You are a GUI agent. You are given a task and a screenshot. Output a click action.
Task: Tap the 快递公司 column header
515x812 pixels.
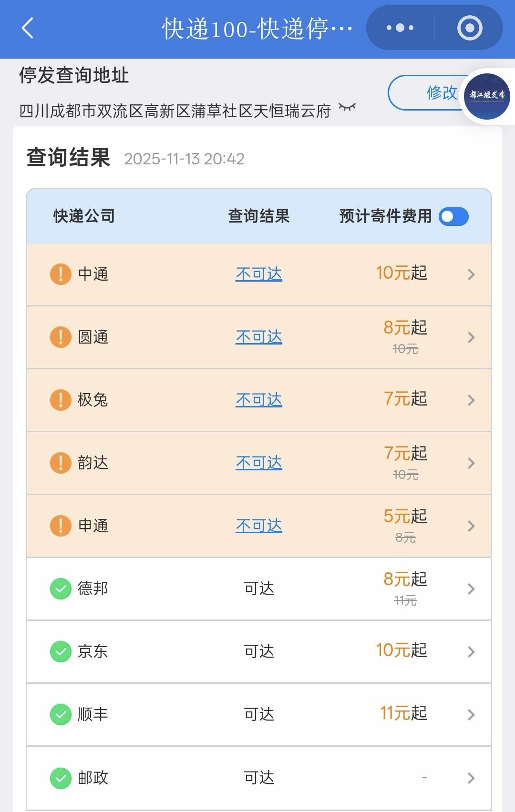point(84,216)
